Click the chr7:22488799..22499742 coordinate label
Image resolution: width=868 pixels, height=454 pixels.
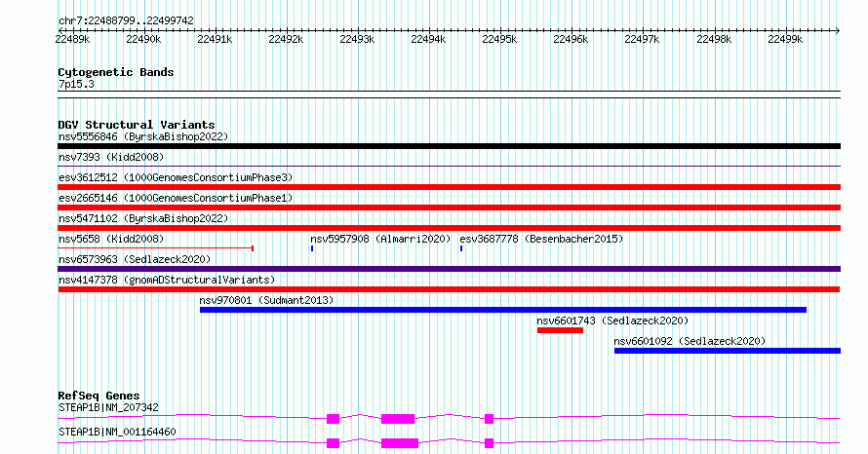(x=126, y=21)
